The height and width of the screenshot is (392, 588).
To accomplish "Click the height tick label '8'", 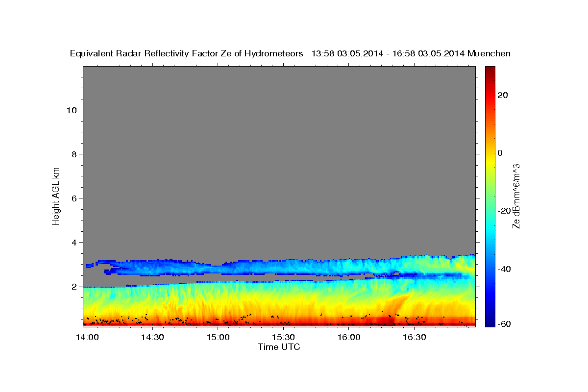I will (74, 154).
